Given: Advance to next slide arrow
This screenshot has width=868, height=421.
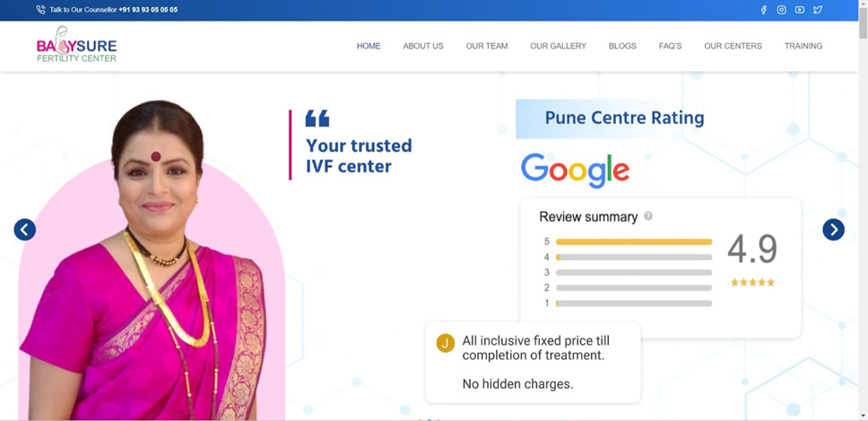Looking at the screenshot, I should pos(834,229).
